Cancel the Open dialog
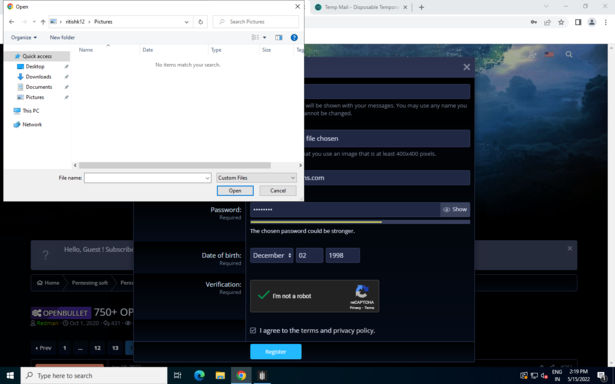The image size is (615, 384). (x=278, y=191)
